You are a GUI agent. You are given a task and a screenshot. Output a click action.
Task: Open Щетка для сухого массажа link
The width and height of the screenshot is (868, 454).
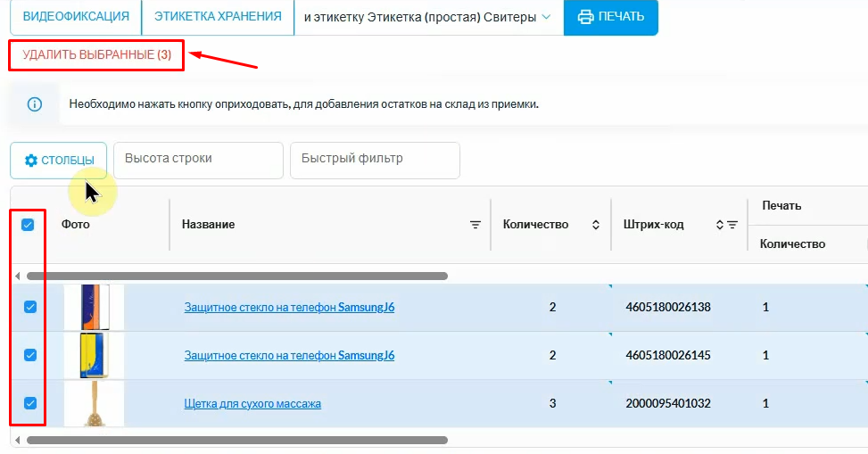[252, 404]
